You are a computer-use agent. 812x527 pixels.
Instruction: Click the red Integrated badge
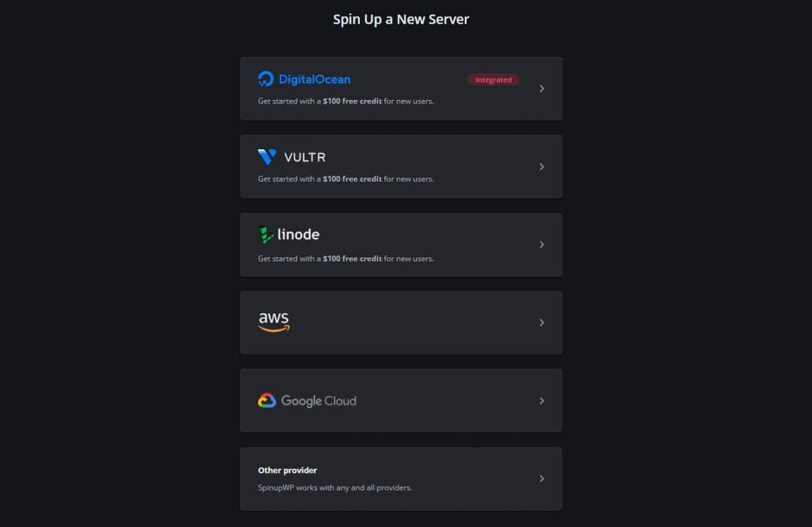pos(493,80)
